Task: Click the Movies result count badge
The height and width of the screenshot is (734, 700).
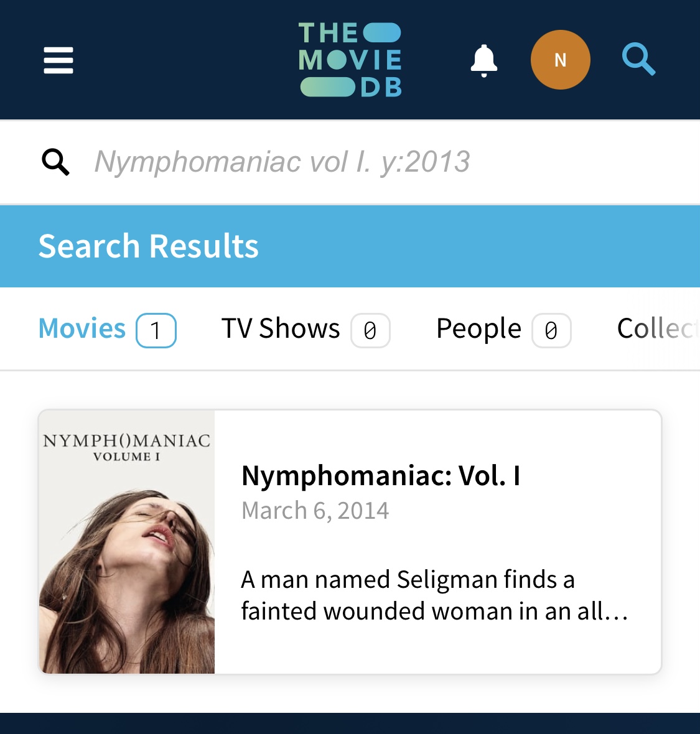Action: tap(156, 330)
